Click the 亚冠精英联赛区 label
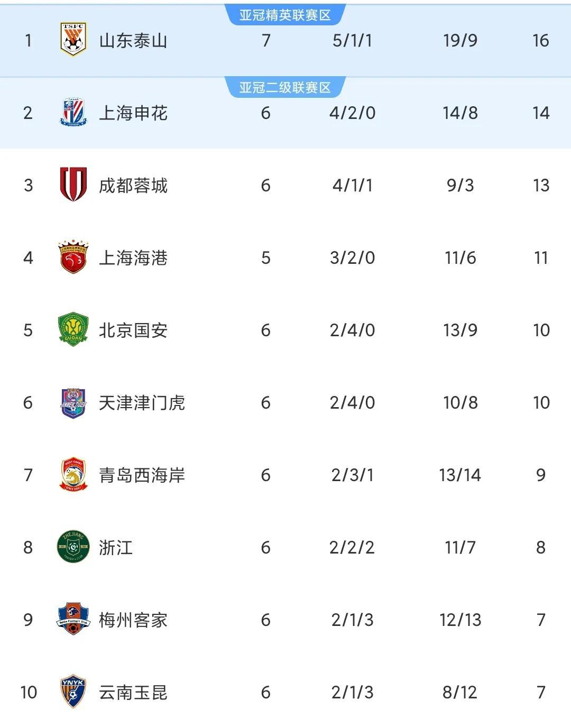The height and width of the screenshot is (728, 571). pos(285,15)
